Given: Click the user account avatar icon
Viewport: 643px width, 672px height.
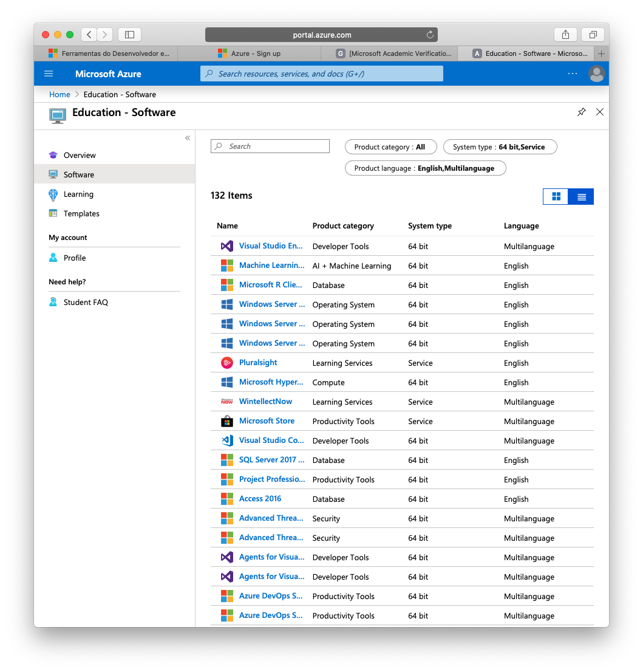Looking at the screenshot, I should click(x=596, y=74).
